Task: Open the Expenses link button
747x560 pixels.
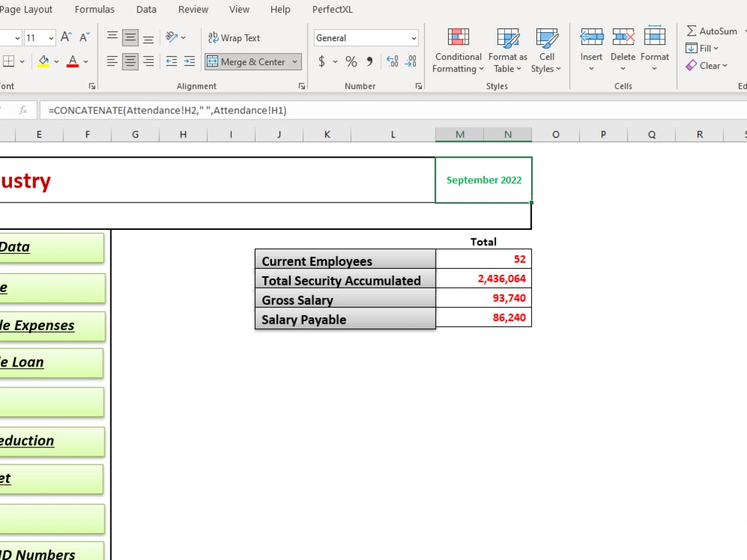Action: pos(52,326)
